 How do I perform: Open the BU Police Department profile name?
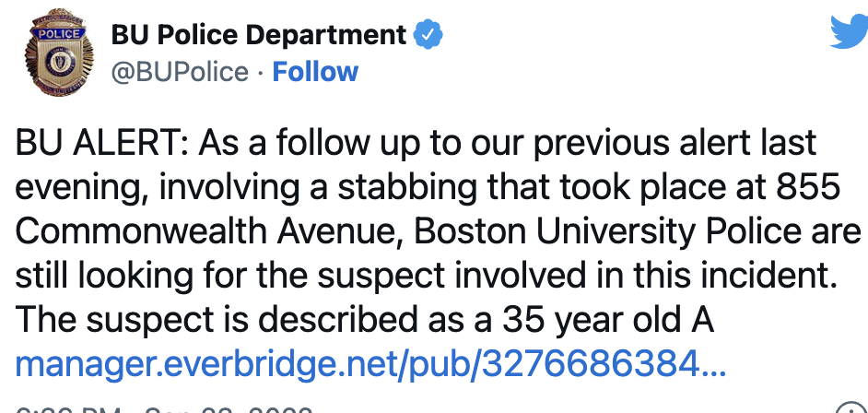pyautogui.click(x=258, y=35)
